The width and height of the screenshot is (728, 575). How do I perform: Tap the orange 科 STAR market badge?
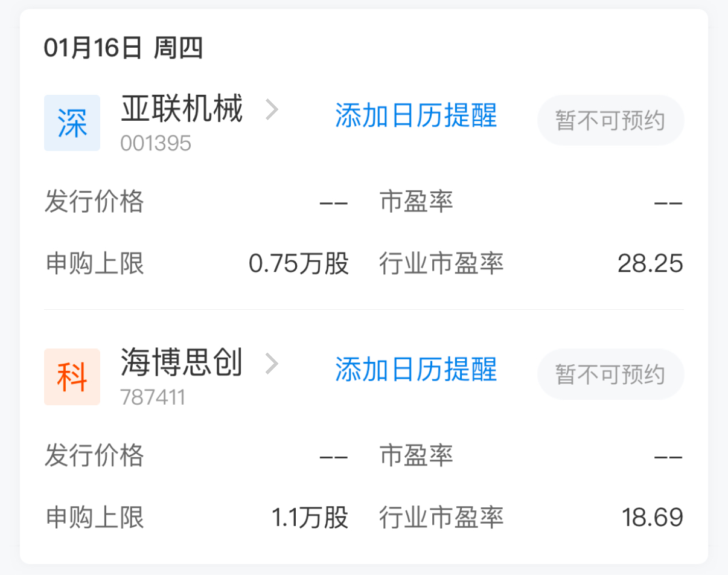pos(72,377)
